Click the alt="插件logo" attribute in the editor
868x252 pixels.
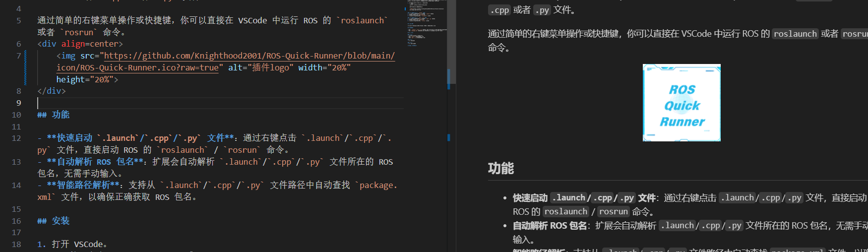[261, 67]
